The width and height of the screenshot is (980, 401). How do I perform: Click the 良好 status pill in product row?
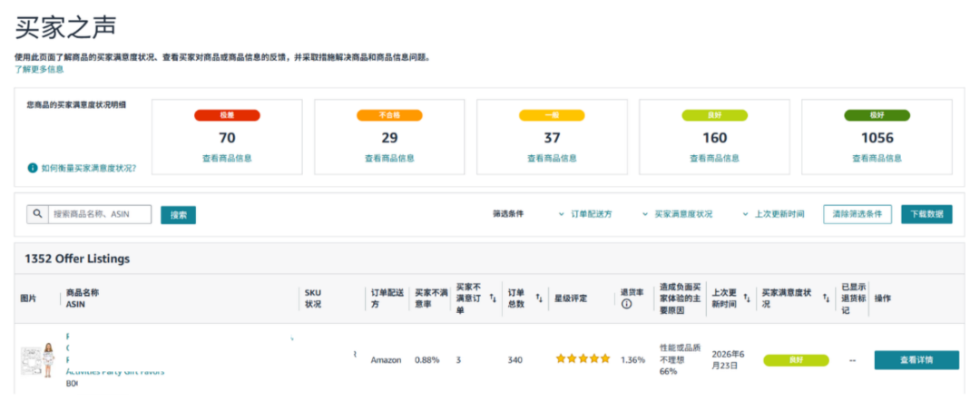point(796,360)
